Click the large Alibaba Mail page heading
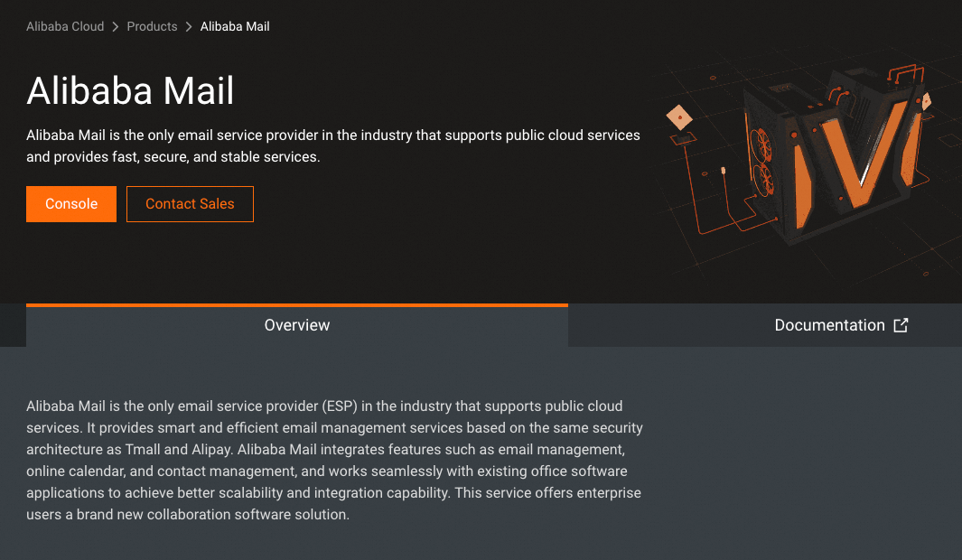Screen dimensions: 962x560 [x=130, y=91]
